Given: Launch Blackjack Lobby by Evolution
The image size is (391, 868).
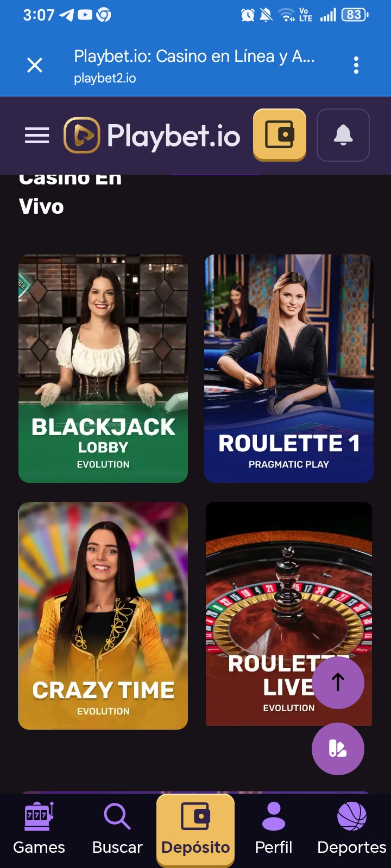Looking at the screenshot, I should (103, 368).
